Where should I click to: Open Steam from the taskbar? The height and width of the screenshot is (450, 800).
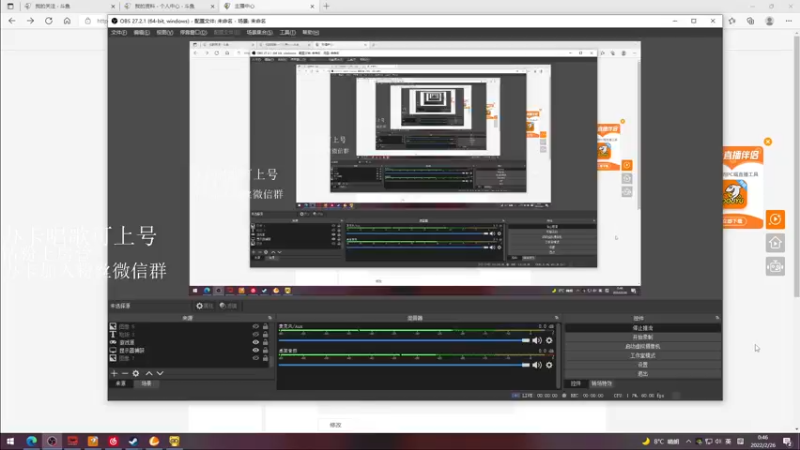pos(134,441)
